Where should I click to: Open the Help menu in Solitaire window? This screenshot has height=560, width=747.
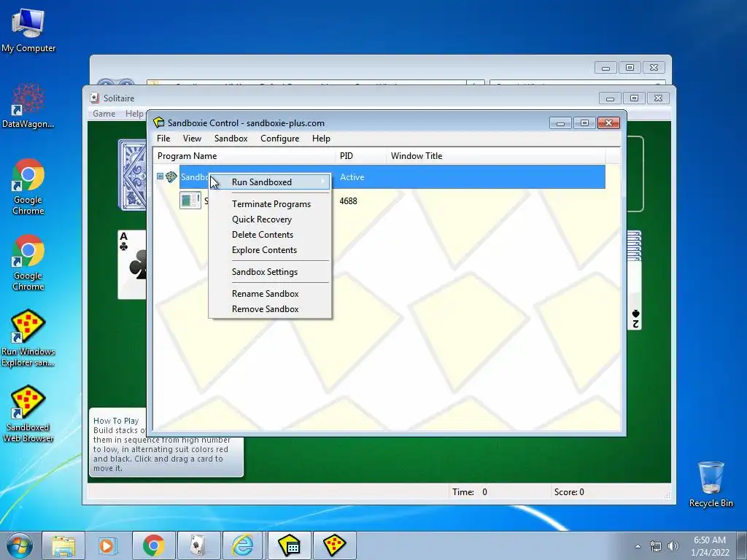click(134, 113)
